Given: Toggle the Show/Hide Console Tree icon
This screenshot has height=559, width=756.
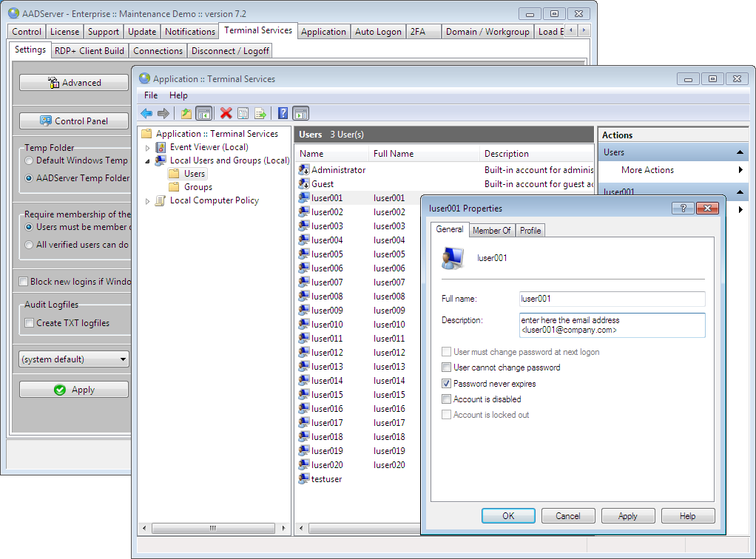Looking at the screenshot, I should click(x=203, y=113).
